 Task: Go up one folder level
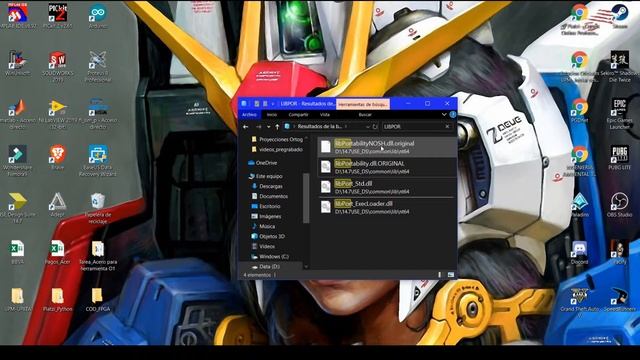click(x=277, y=127)
